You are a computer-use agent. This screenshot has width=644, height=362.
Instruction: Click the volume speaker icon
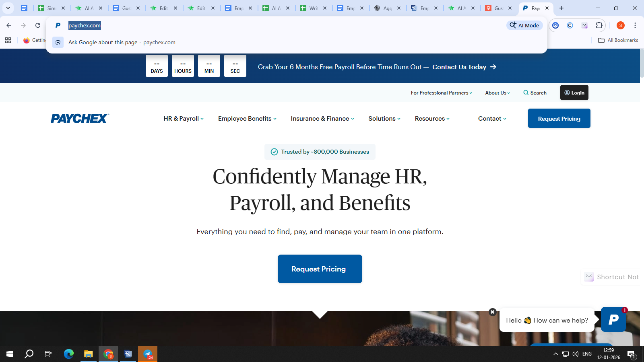[575, 354]
